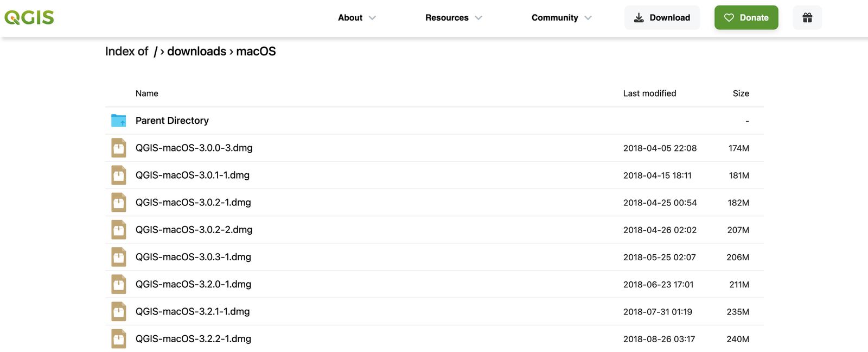Click the 240M size value

[738, 339]
